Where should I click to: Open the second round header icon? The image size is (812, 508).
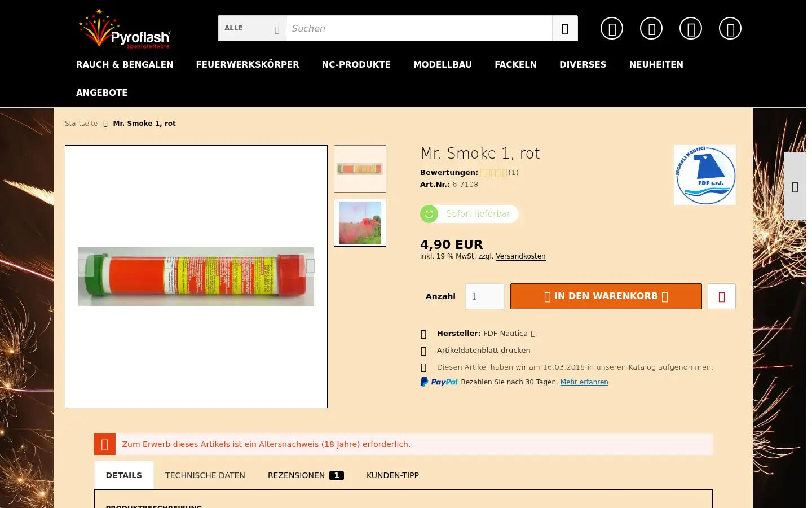[x=651, y=28]
